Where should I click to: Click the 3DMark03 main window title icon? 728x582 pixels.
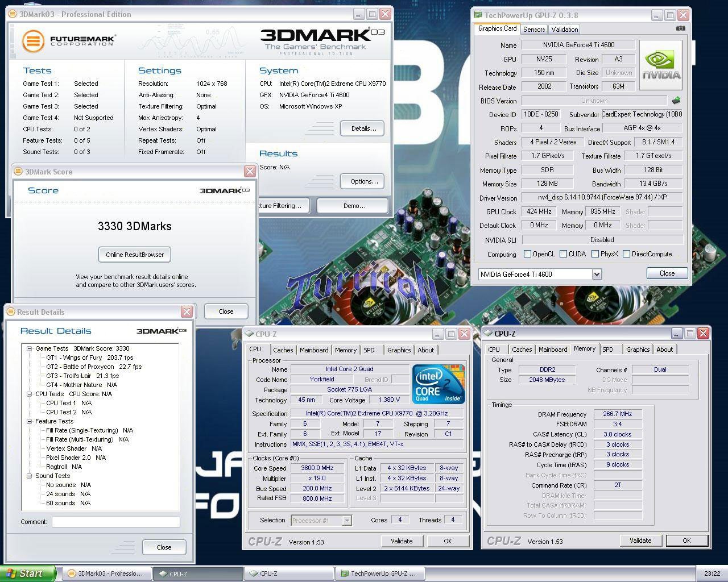(x=13, y=14)
